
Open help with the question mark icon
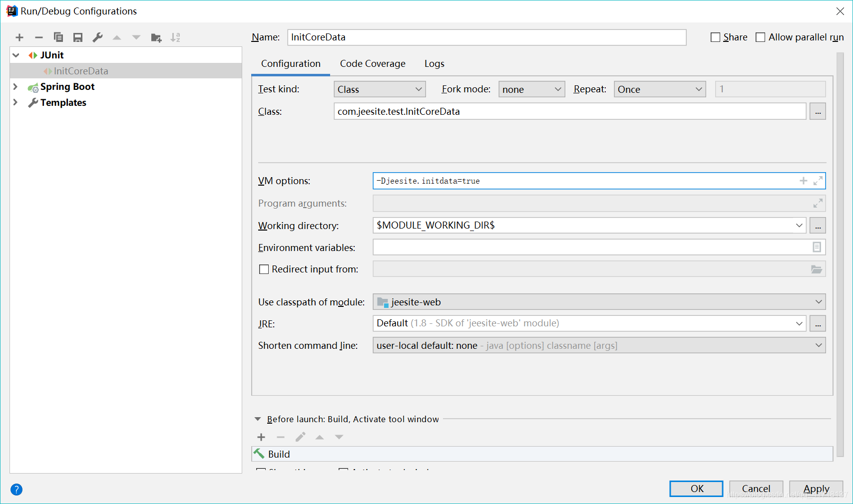[x=16, y=490]
